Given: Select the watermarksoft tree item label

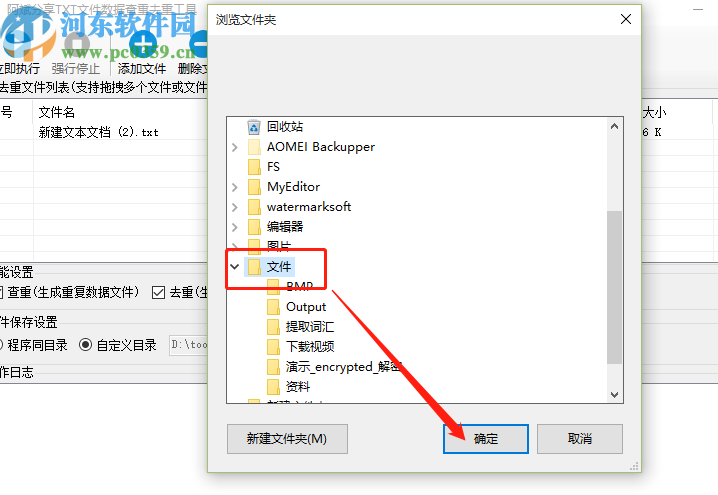Looking at the screenshot, I should (309, 207).
